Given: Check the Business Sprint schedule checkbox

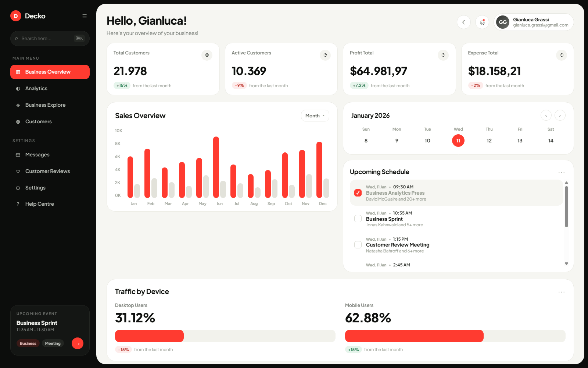Looking at the screenshot, I should tap(358, 219).
